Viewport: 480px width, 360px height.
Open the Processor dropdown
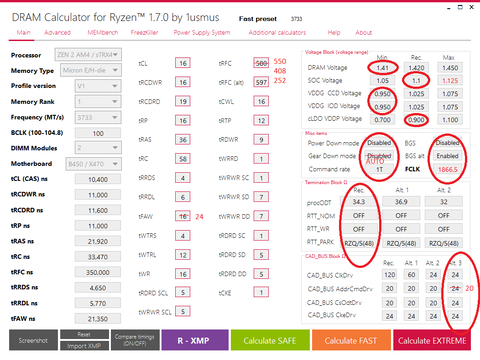click(88, 55)
